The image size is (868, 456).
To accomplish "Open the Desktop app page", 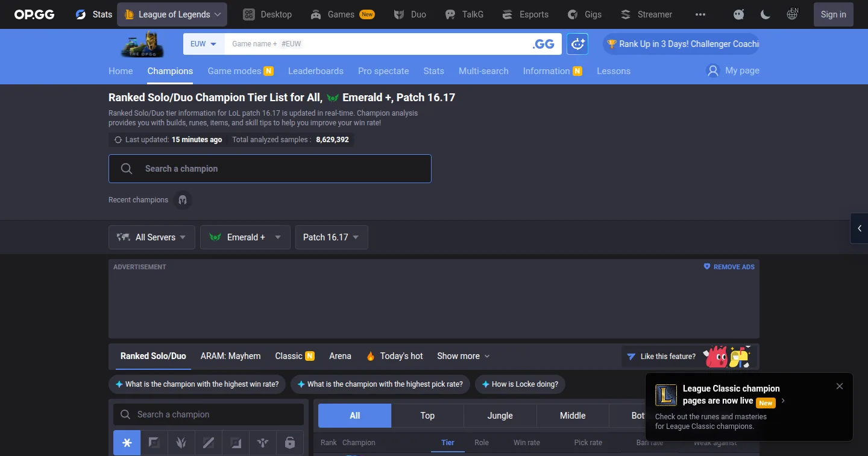I will pos(267,14).
